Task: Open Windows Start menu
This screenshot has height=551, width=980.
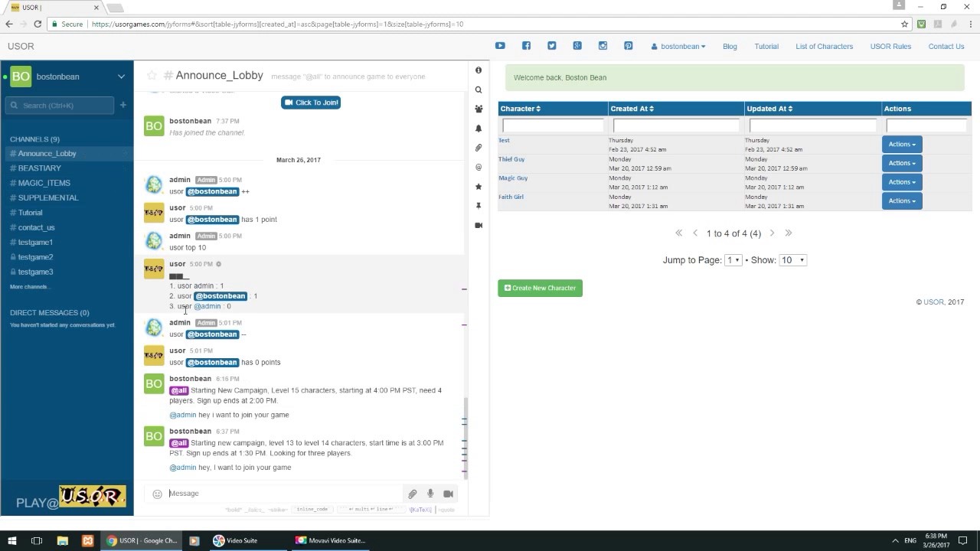Action: (x=12, y=540)
